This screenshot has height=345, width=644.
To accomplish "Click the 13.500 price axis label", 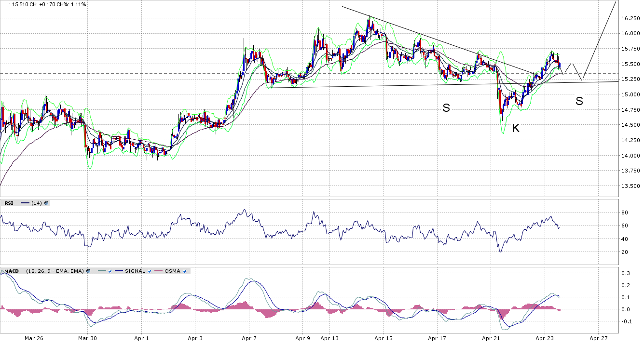I will [x=630, y=186].
